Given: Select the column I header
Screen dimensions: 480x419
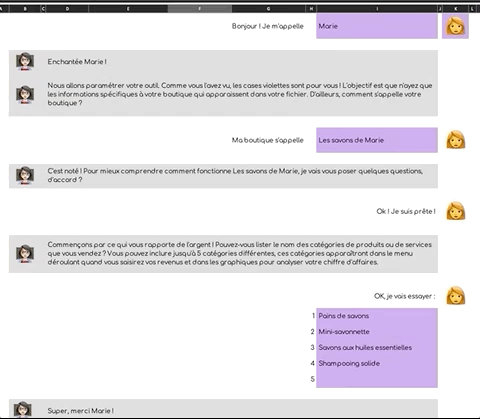Looking at the screenshot, I should click(x=377, y=9).
